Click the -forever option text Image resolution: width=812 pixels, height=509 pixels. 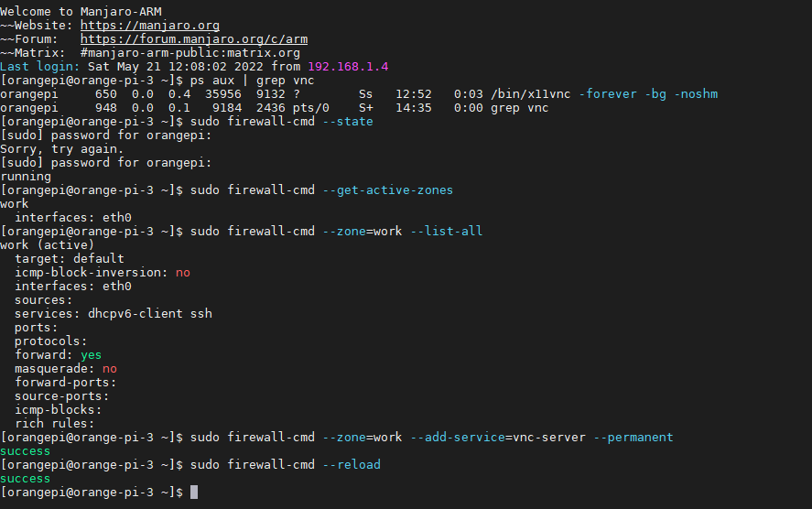tap(608, 94)
